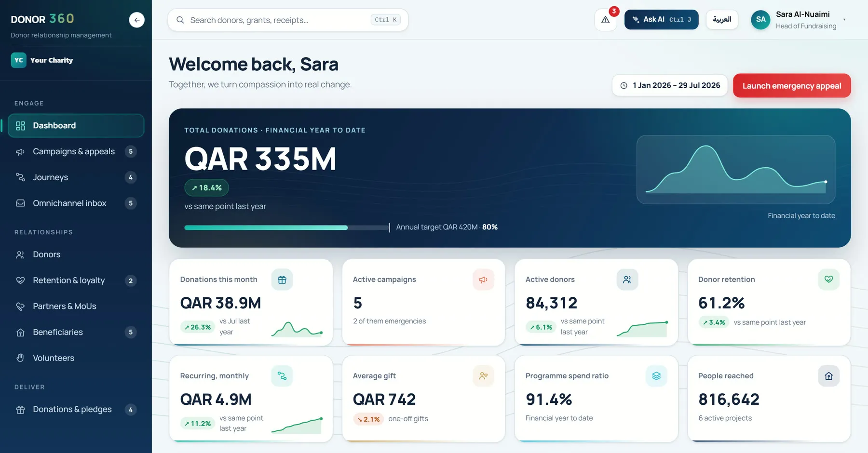Open the 1 Jan 2026 – 29 Jul 2026 date range picker
This screenshot has width=868, height=453.
[670, 85]
